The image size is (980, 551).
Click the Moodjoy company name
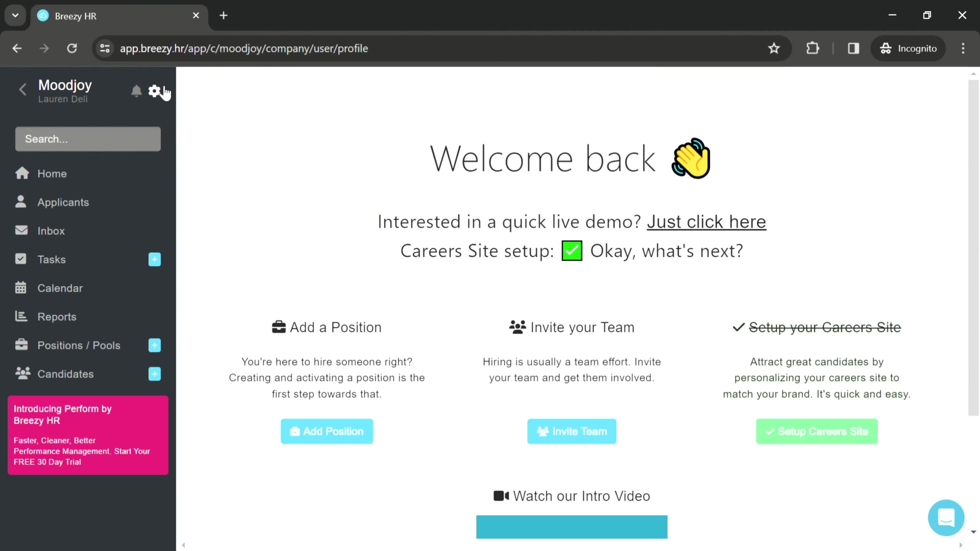tap(65, 85)
